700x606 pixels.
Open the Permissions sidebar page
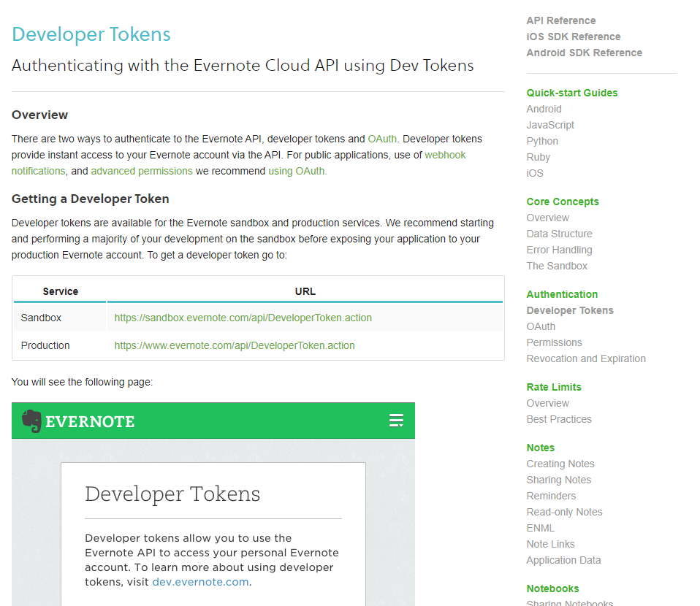(554, 342)
